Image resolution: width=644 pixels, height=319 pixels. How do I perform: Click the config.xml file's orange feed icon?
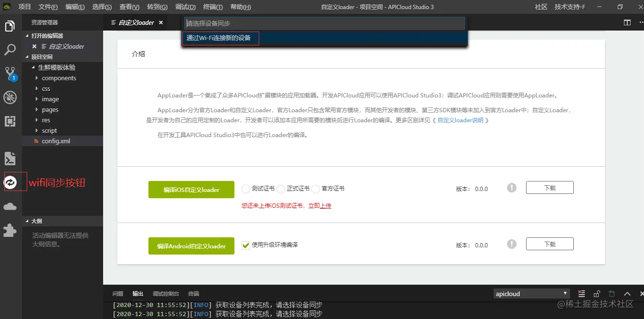(37, 141)
